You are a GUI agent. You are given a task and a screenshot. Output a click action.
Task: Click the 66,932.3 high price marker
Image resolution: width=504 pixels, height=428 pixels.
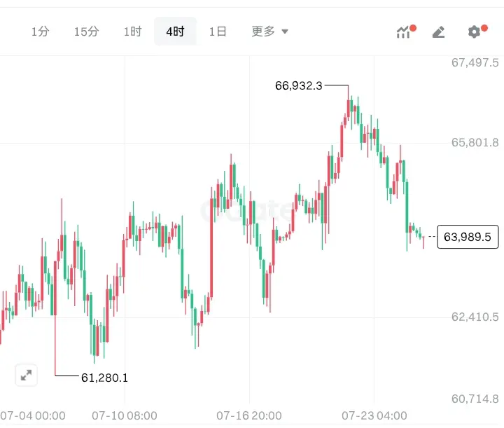click(x=299, y=85)
